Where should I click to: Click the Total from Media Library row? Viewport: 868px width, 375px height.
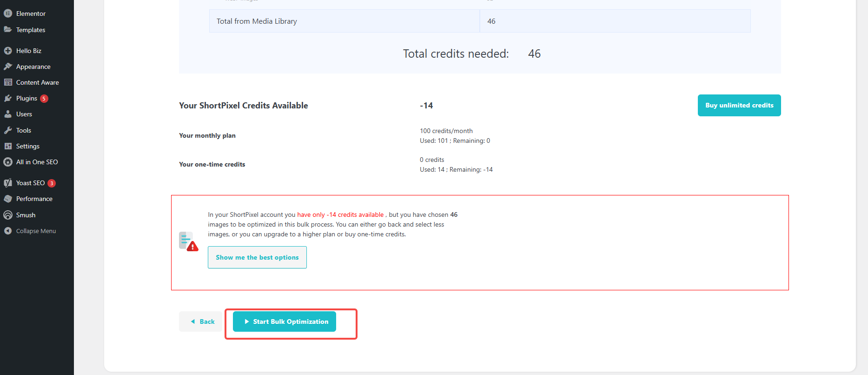[344, 21]
